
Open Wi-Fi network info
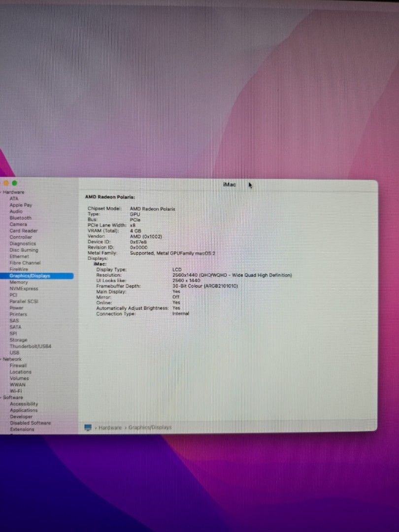coord(16,391)
